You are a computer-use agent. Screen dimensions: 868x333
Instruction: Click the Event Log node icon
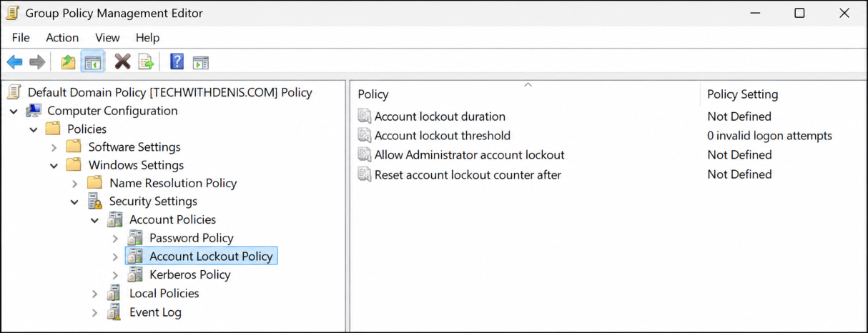click(114, 312)
